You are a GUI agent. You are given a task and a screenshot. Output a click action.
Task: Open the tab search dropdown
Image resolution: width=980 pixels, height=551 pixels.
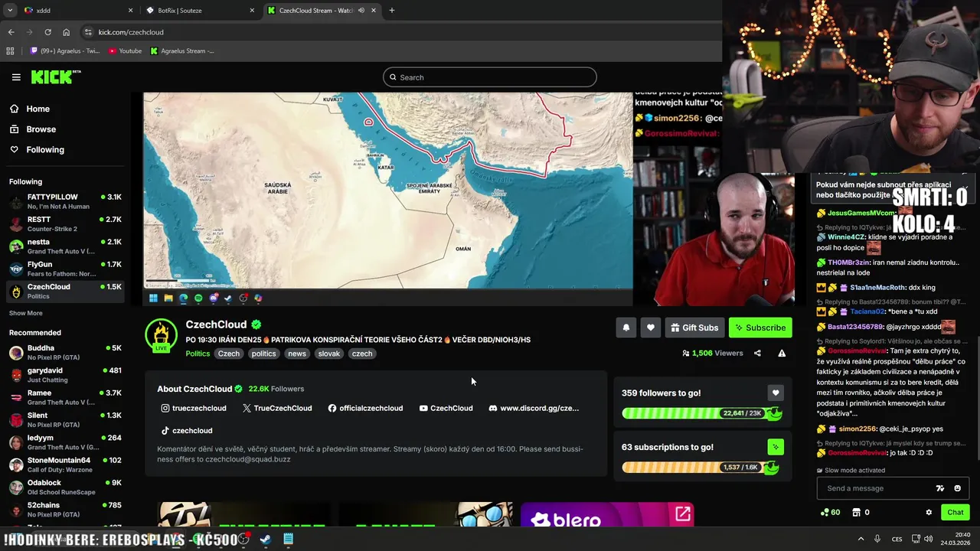click(10, 11)
